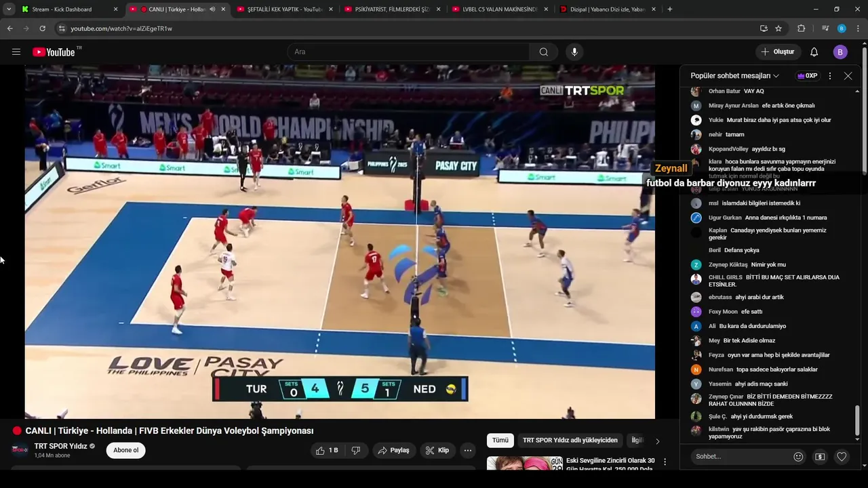Open the YouTube hamburger guide menu
The height and width of the screenshot is (488, 868).
coord(16,52)
